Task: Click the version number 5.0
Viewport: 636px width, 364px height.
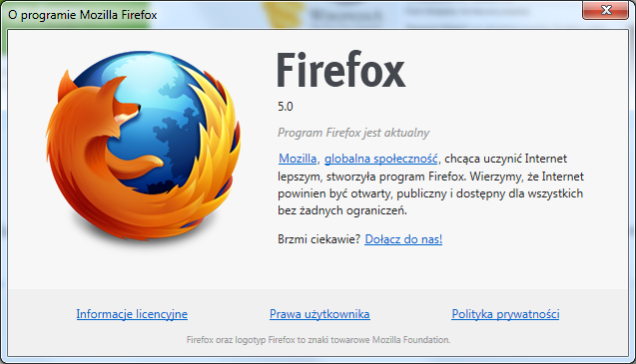Action: click(286, 106)
